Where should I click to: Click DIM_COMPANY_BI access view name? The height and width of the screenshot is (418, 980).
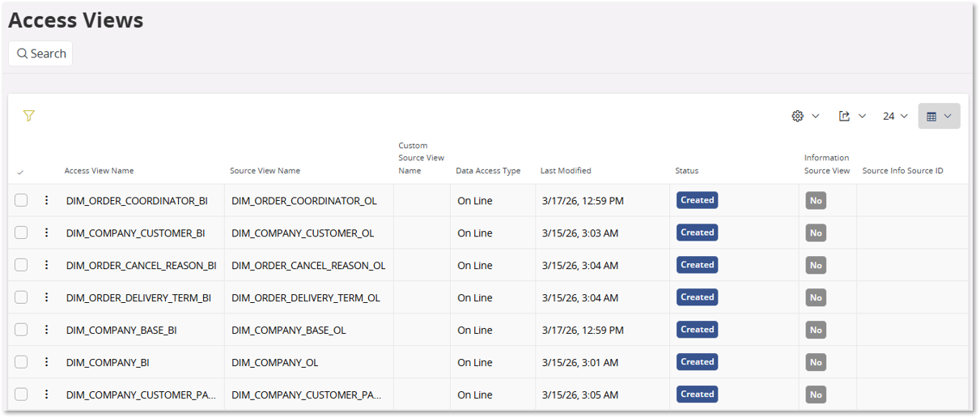tap(108, 363)
